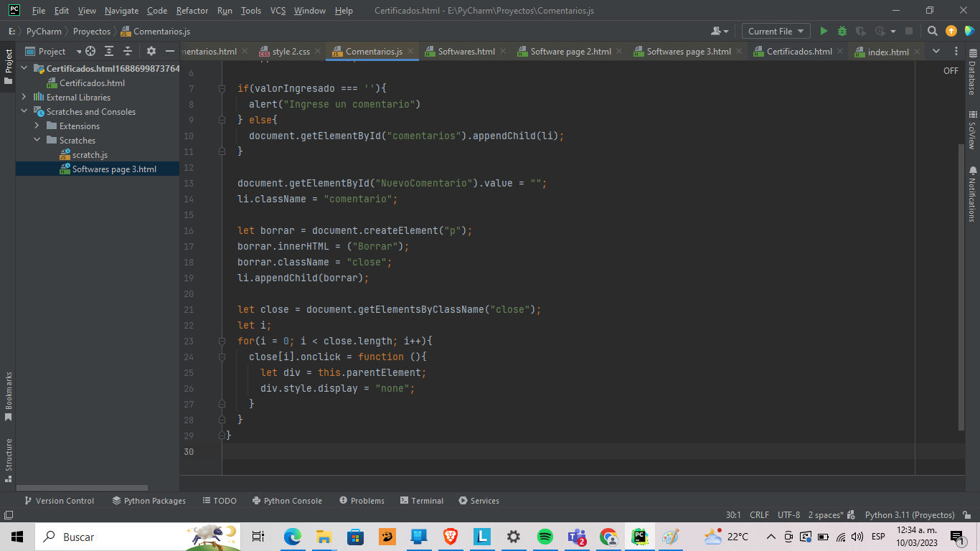The image size is (980, 551).
Task: Start debugging with the green bug icon
Action: 842,31
